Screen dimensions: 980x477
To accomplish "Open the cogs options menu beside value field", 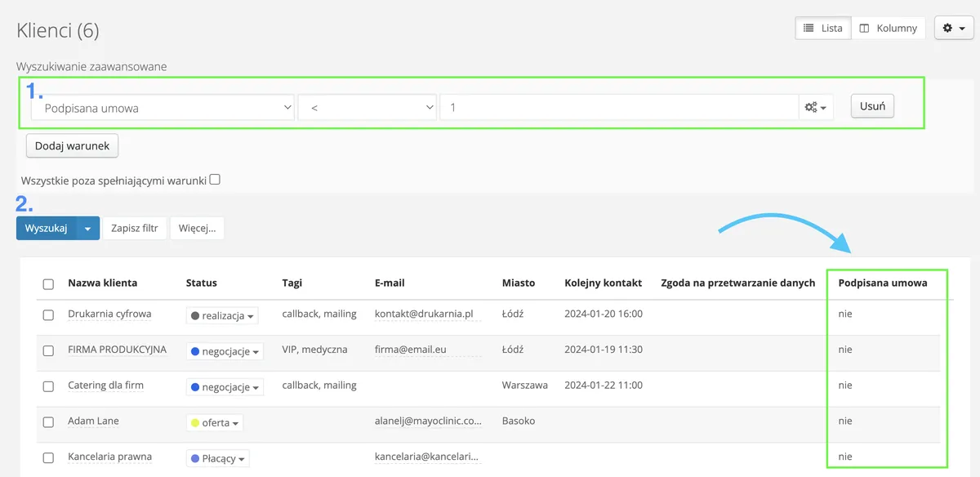I will point(816,107).
